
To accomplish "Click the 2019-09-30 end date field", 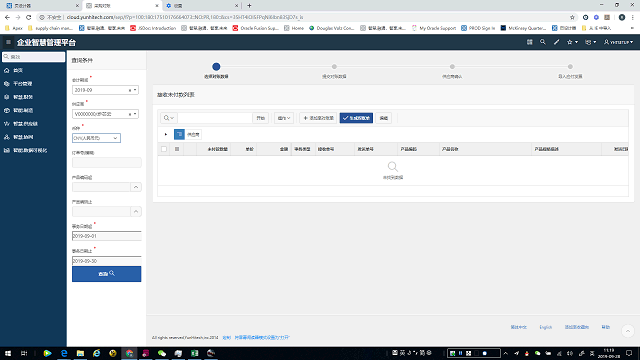I will coord(107,261).
